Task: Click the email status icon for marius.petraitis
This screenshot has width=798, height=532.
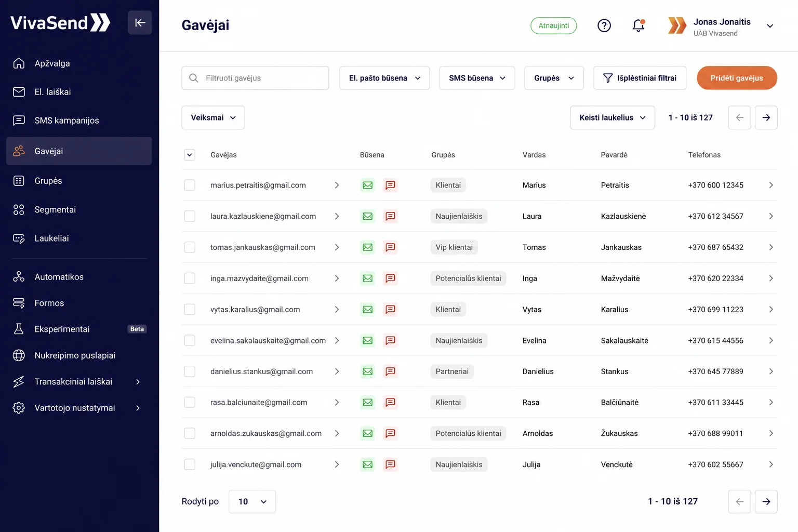Action: click(368, 185)
